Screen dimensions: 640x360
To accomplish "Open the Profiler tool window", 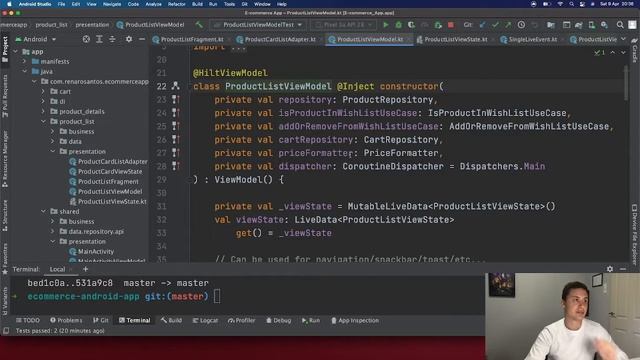I will (x=241, y=320).
